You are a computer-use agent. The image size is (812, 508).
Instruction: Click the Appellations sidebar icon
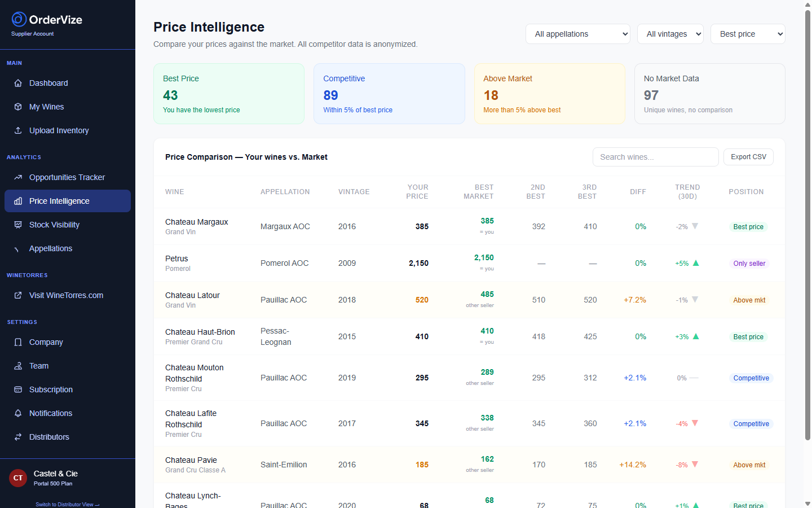tap(18, 248)
